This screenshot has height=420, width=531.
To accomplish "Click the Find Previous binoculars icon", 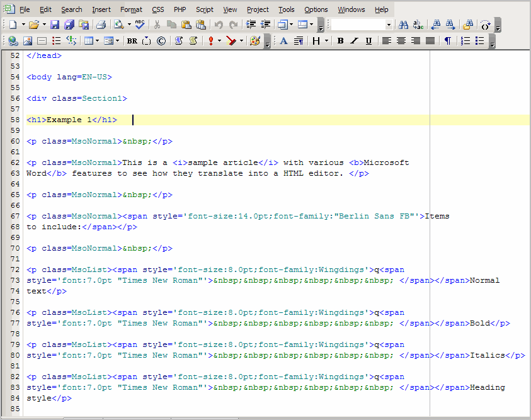I will tap(436, 25).
